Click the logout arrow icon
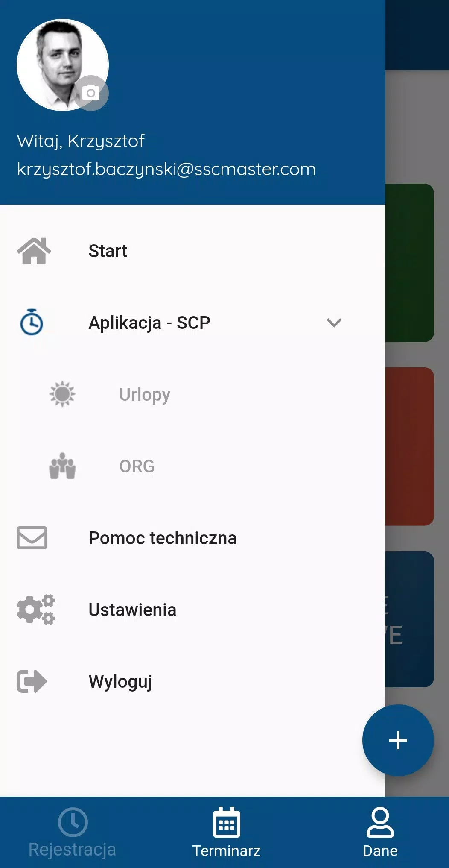Screen dimensions: 449x868 point(32,681)
